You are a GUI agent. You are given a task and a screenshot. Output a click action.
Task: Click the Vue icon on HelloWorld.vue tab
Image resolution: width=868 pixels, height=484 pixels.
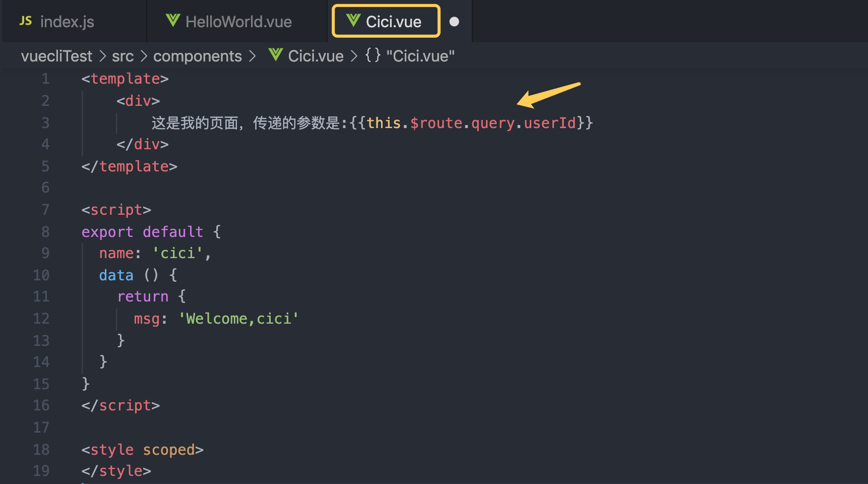click(173, 21)
